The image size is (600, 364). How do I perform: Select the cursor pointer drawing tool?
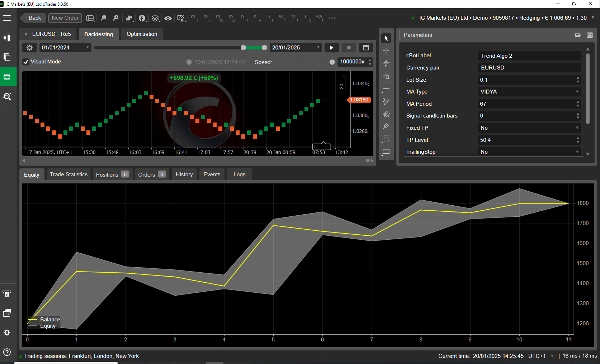tap(386, 38)
